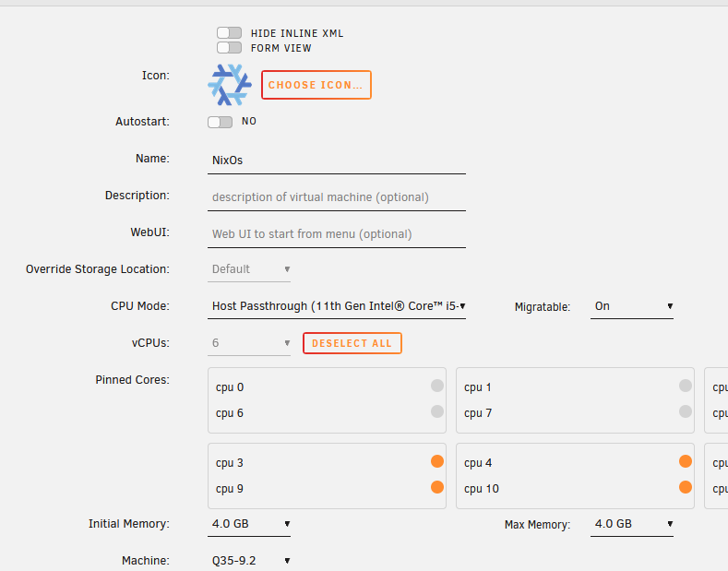Image resolution: width=728 pixels, height=571 pixels.
Task: Click the Description input field
Action: click(x=337, y=197)
